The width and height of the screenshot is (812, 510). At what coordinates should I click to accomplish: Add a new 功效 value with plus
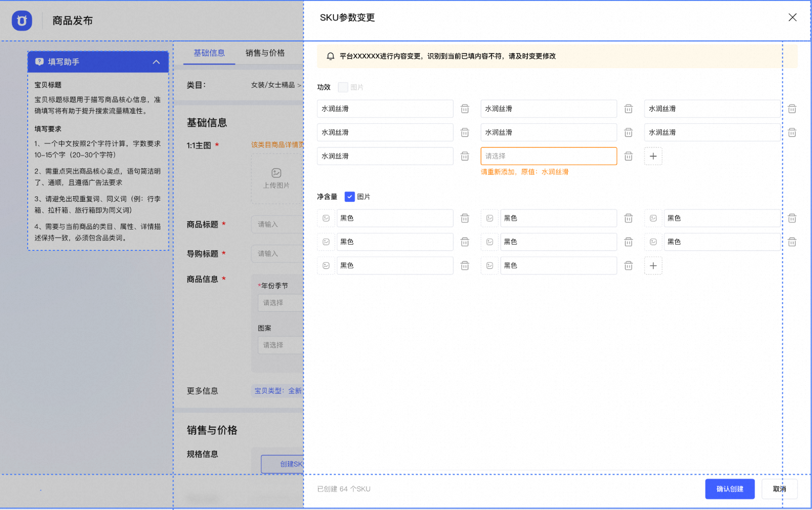coord(653,156)
